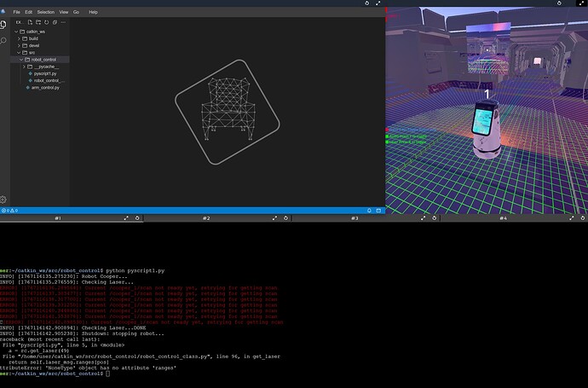The image size is (588, 388).
Task: Click the errors and warnings status indicator
Action: pyautogui.click(x=9, y=210)
